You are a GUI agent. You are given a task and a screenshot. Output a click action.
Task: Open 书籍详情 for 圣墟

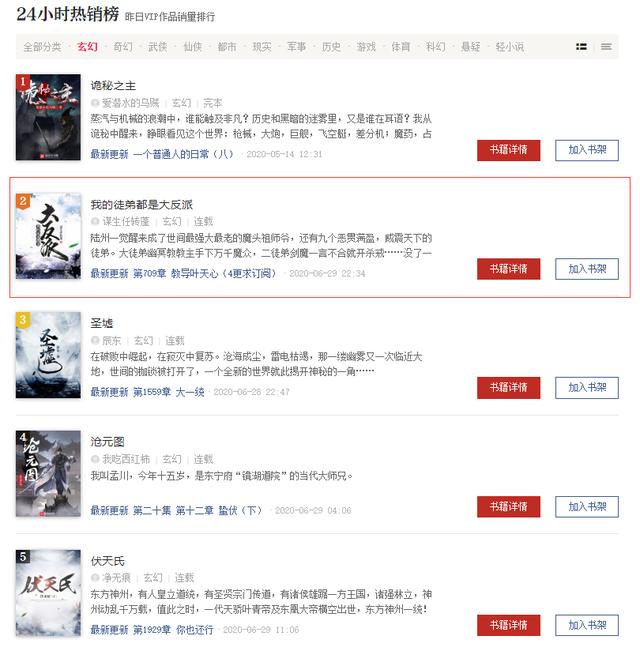[x=508, y=388]
